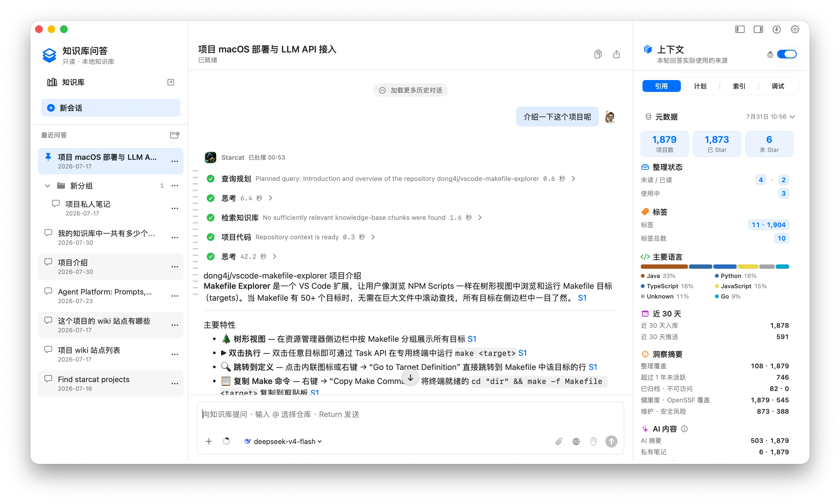Start a 新会话 new conversation
The image size is (840, 504).
click(110, 108)
